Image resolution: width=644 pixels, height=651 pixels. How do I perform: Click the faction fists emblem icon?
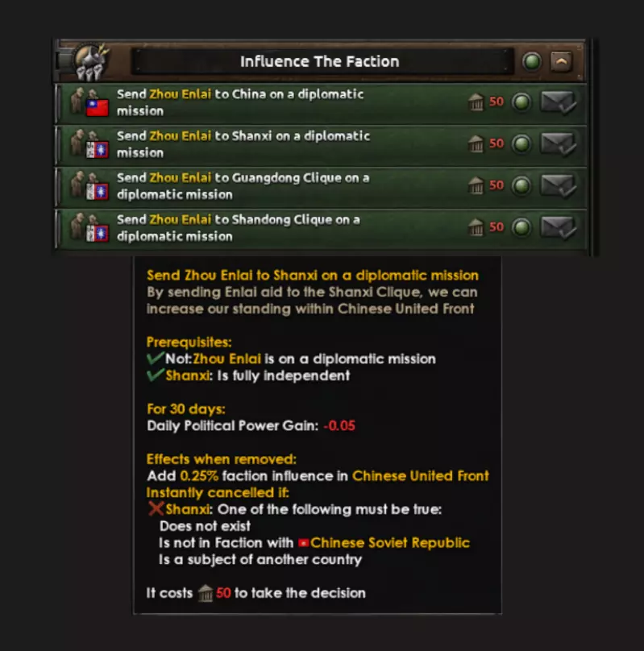(91, 62)
